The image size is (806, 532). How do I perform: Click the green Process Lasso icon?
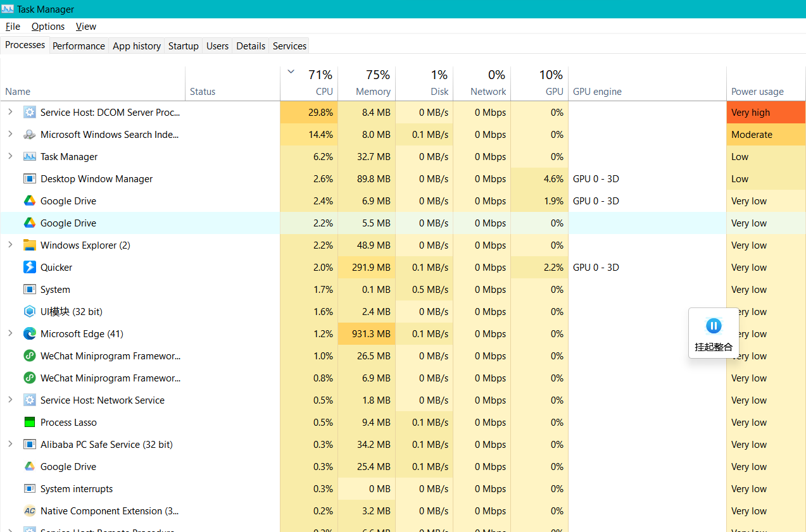[30, 423]
